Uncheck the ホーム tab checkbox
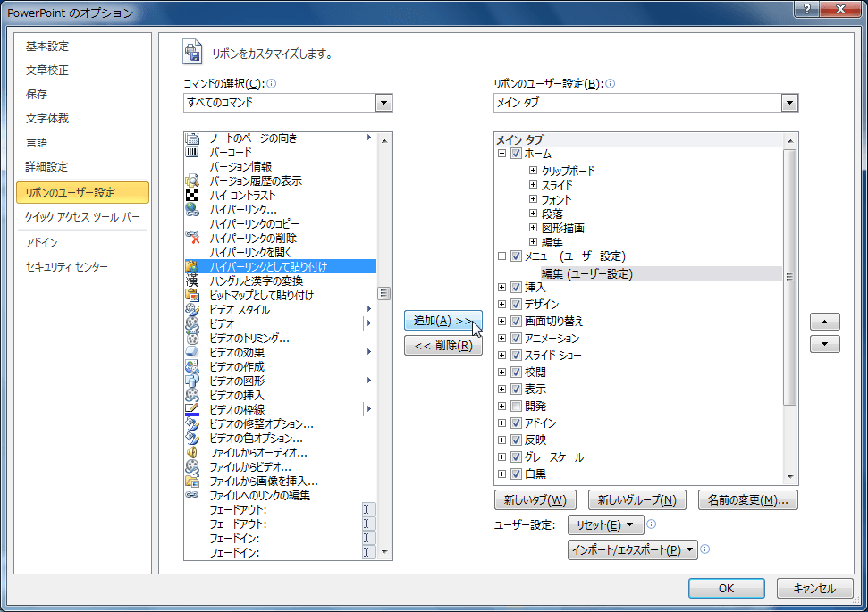Viewport: 868px width, 612px height. [516, 154]
